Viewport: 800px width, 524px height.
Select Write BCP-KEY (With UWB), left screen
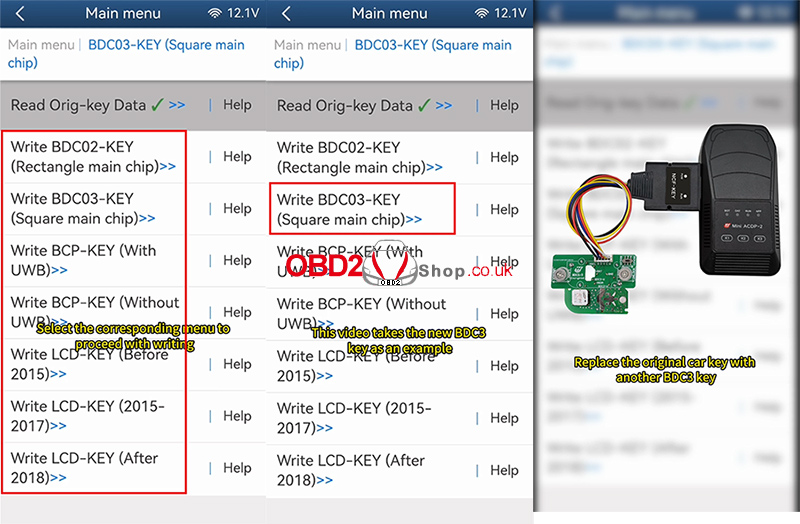click(x=83, y=260)
